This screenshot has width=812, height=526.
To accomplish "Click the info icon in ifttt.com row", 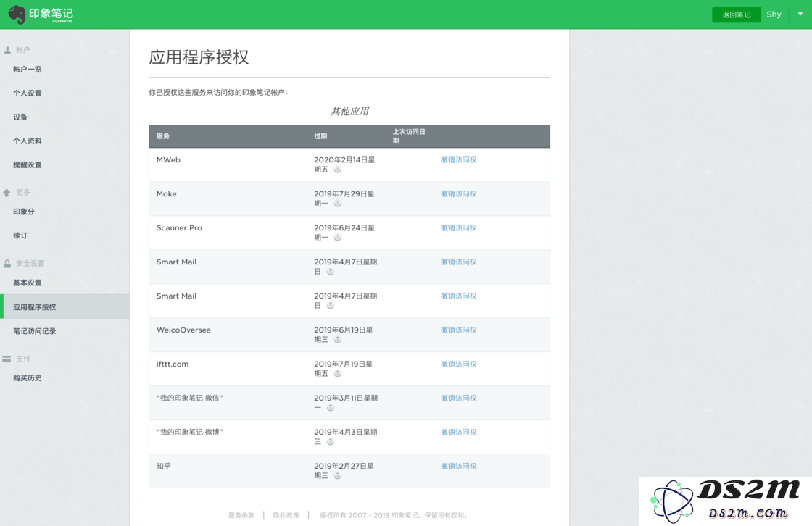I will point(338,374).
